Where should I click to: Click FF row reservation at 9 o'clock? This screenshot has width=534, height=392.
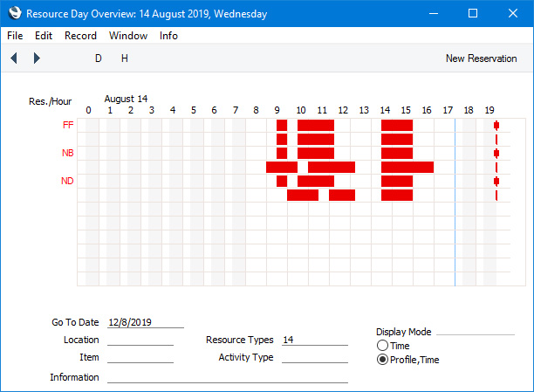(x=282, y=126)
